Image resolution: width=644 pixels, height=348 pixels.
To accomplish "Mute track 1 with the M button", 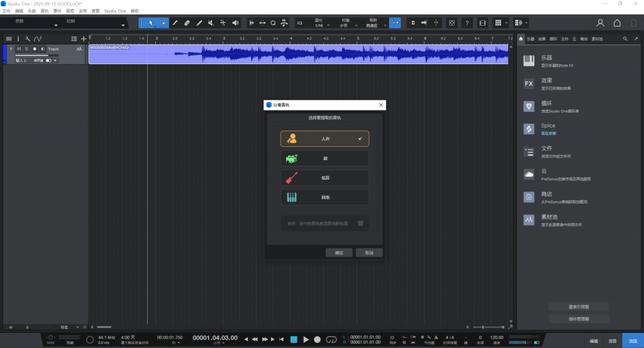I will point(19,48).
